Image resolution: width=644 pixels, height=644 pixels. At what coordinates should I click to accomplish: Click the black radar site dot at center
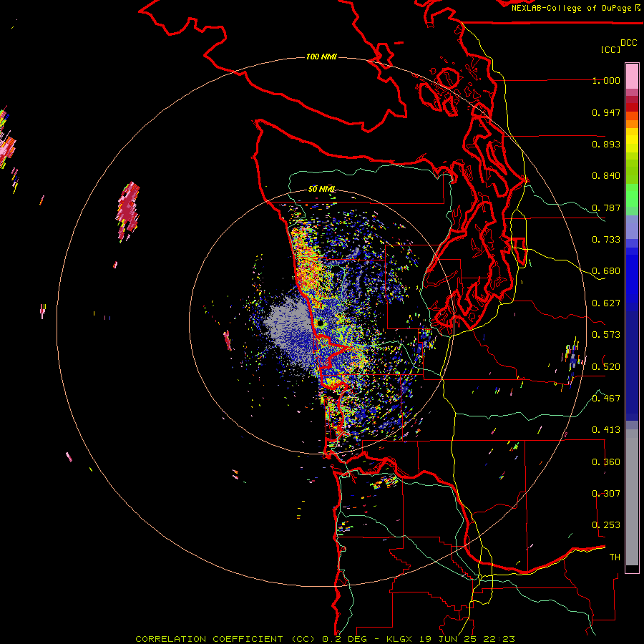click(321, 323)
